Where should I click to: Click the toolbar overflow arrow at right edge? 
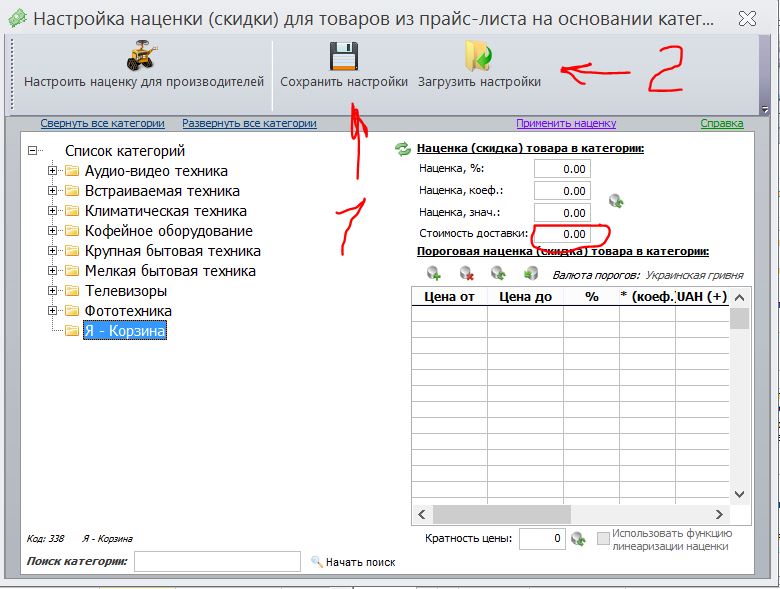point(765,109)
